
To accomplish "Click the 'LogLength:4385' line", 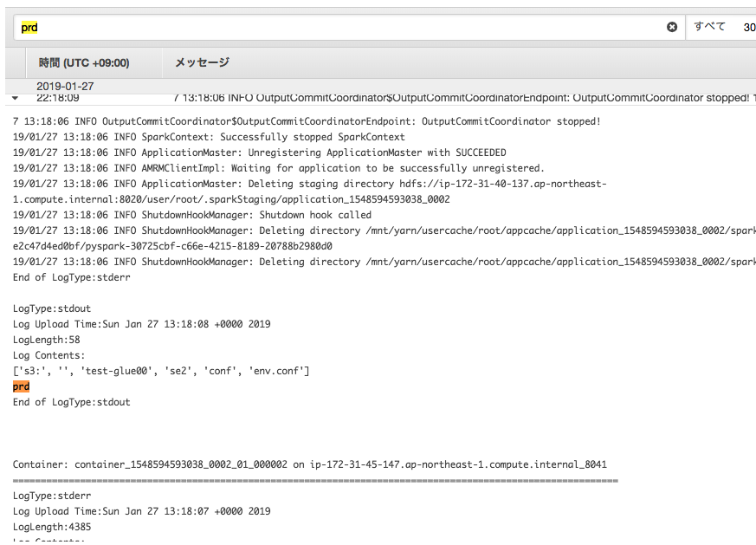I will [x=52, y=527].
